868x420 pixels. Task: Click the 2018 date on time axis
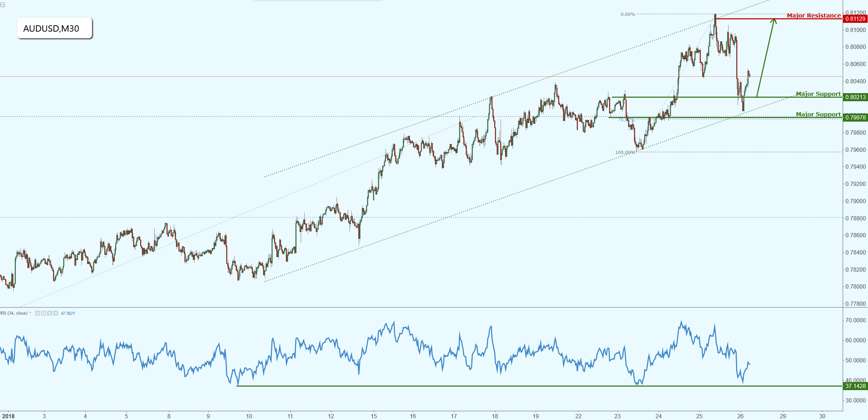(8, 416)
